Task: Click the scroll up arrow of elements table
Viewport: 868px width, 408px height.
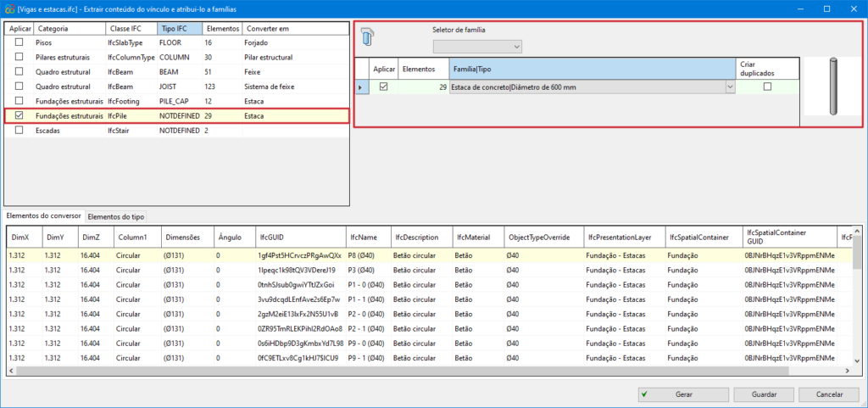Action: pos(858,231)
